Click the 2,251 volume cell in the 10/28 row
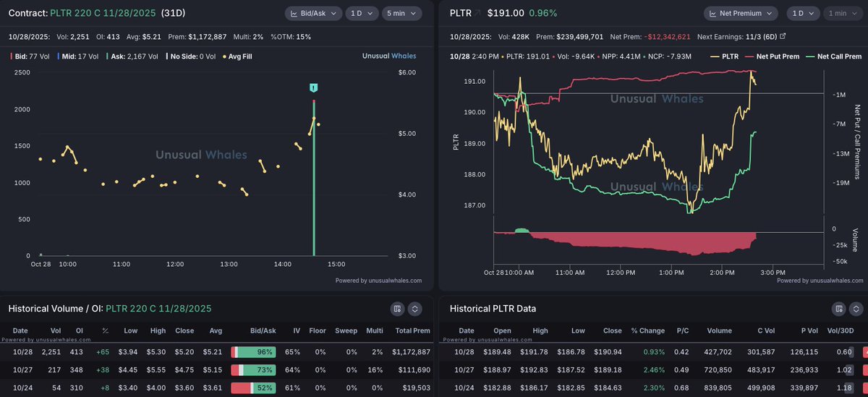Viewport: 868px width, 397px height. coord(50,352)
